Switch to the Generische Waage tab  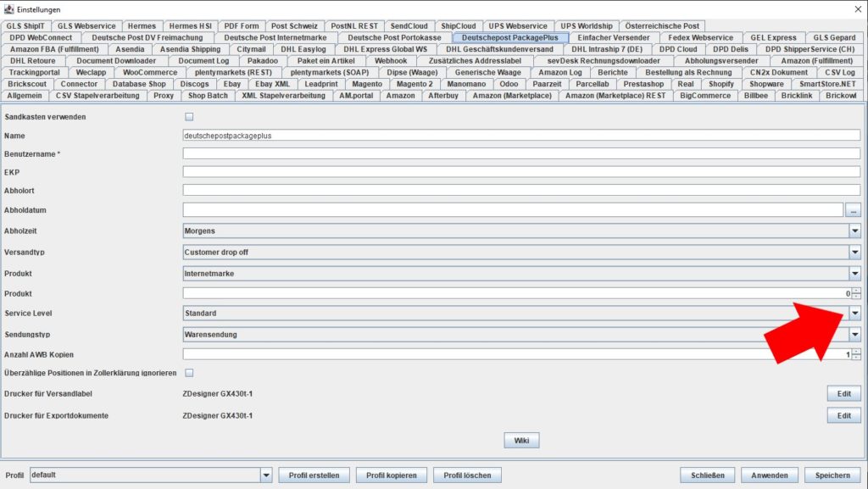(487, 73)
